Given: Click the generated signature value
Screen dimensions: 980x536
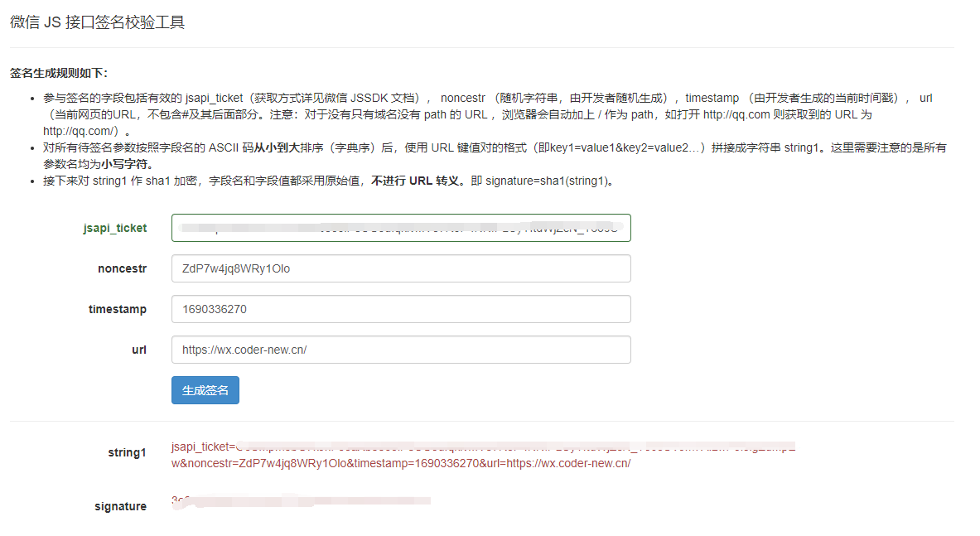Looking at the screenshot, I should tap(300, 500).
